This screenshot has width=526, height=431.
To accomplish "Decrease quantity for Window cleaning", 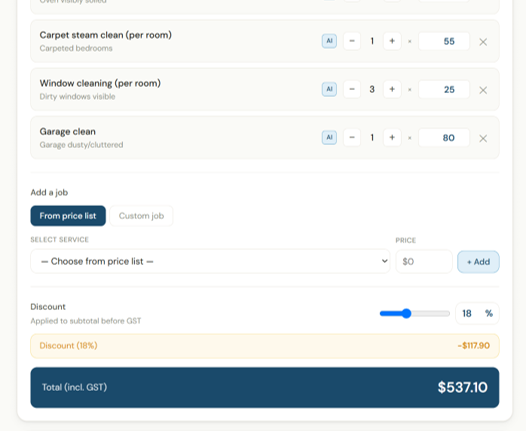I will click(x=352, y=90).
